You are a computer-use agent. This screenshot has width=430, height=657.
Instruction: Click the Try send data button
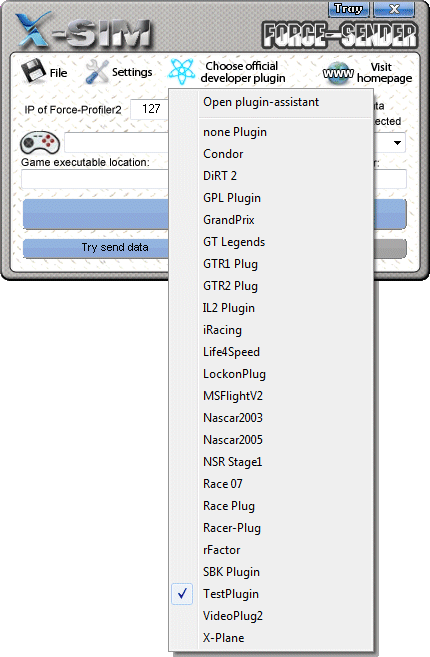(96, 248)
